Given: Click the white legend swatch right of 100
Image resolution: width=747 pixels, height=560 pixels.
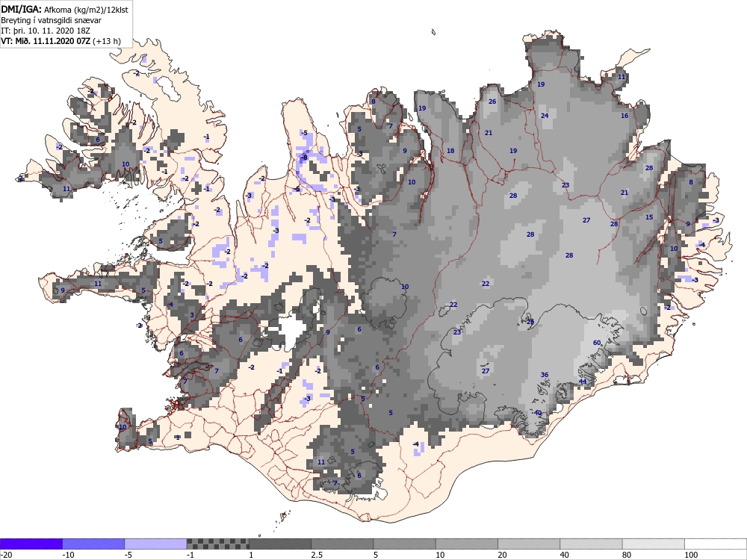Looking at the screenshot, I should tap(716, 544).
